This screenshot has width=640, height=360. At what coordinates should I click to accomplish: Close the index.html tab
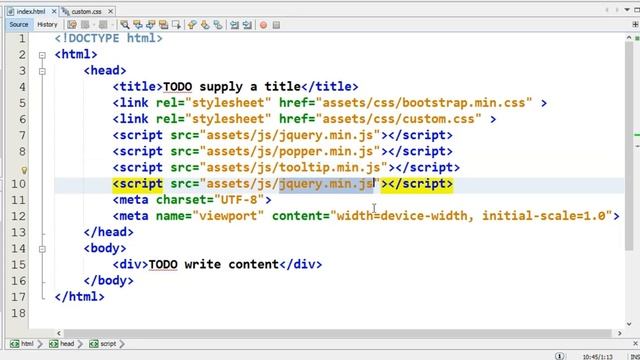click(54, 11)
